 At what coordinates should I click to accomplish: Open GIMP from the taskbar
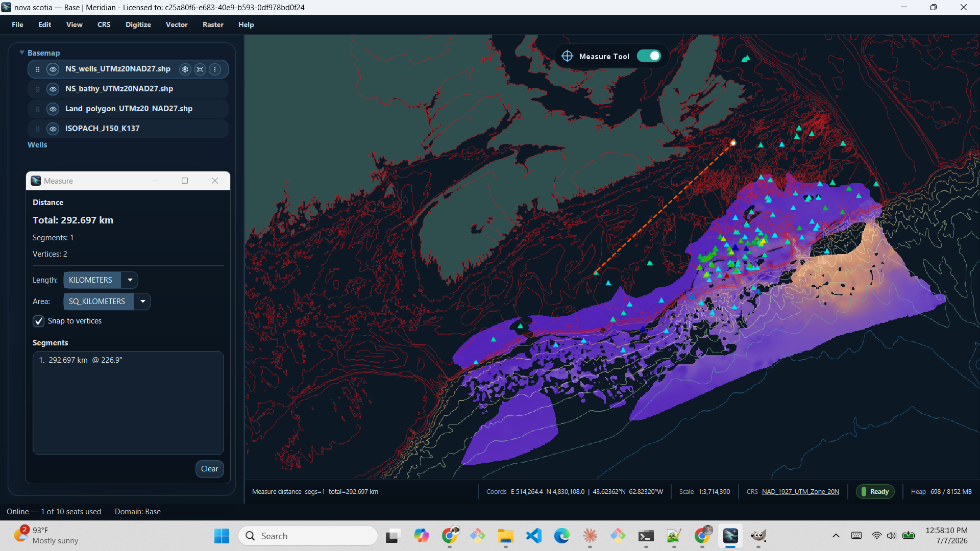point(758,536)
